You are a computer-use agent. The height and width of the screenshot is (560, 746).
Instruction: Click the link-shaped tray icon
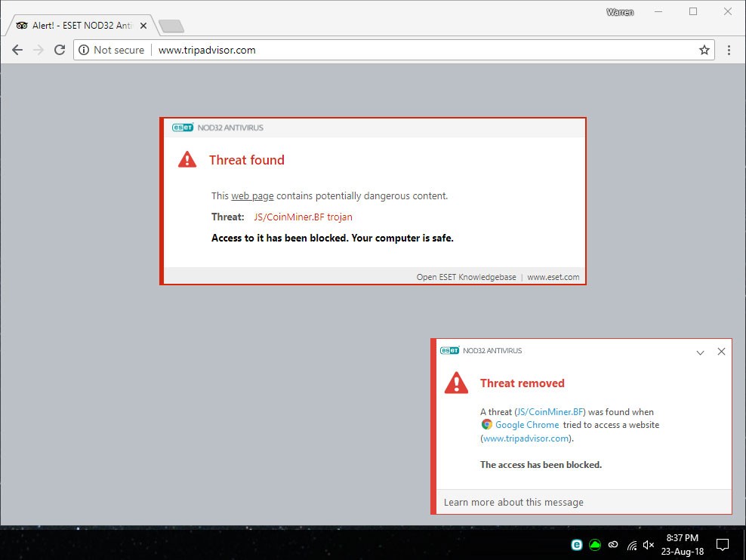[613, 545]
